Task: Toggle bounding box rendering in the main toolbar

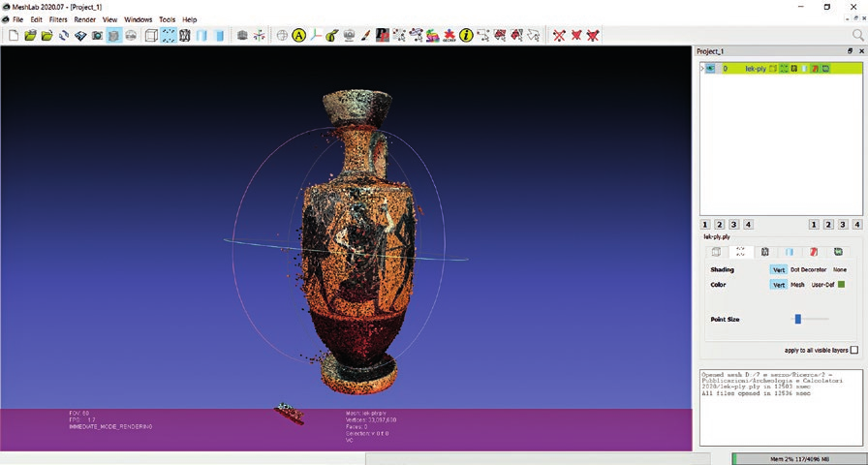Action: click(x=151, y=36)
